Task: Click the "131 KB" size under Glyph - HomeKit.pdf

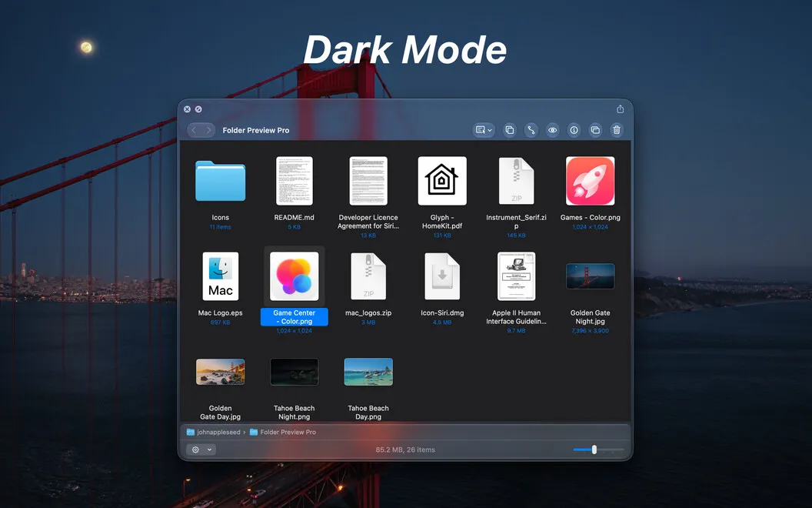Action: point(442,236)
